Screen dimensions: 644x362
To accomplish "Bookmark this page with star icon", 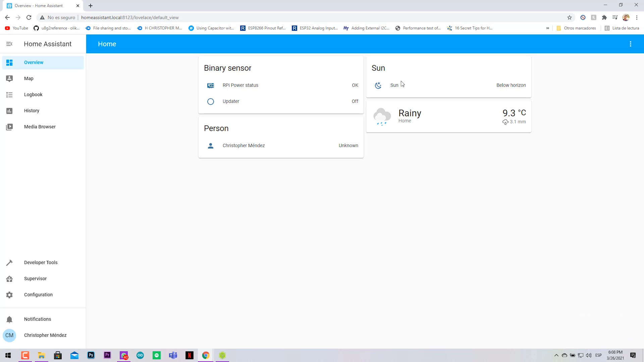I will tap(569, 17).
